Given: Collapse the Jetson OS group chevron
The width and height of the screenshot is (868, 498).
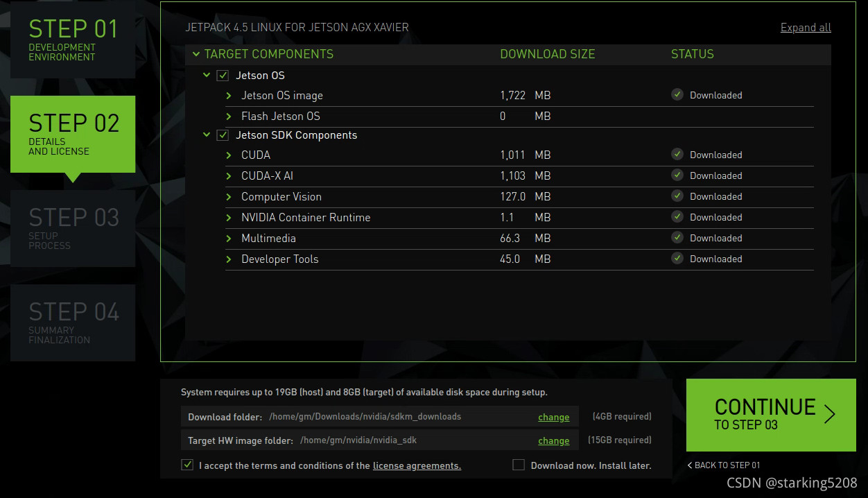Looking at the screenshot, I should click(x=207, y=75).
